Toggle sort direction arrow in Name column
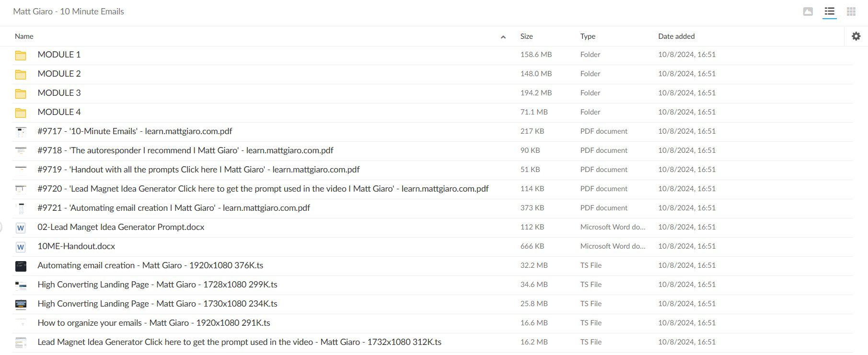 click(503, 37)
